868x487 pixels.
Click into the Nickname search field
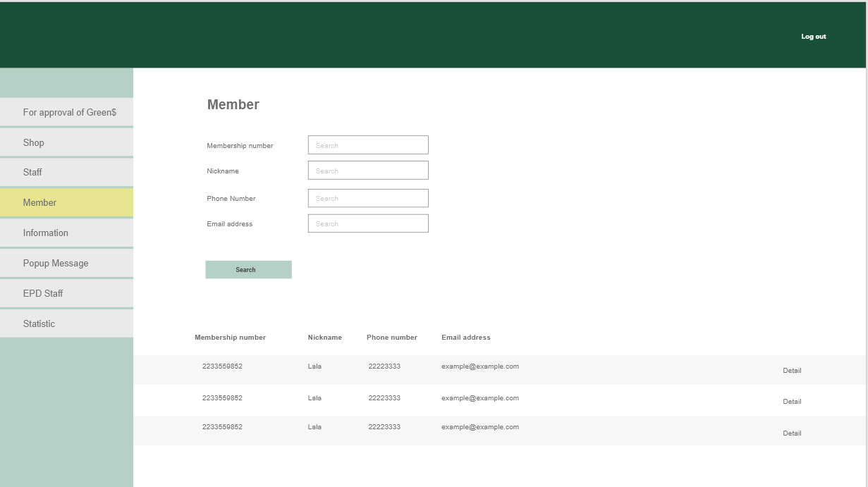tap(368, 171)
